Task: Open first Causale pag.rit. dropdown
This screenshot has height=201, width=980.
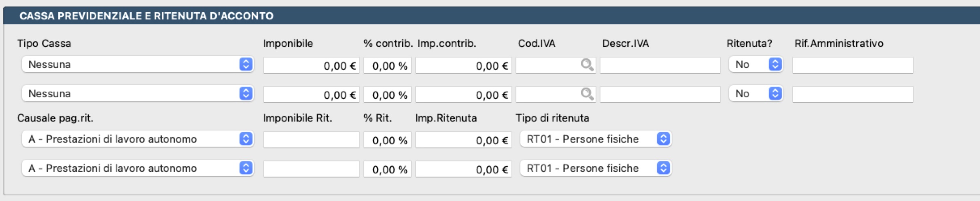Action: click(138, 139)
